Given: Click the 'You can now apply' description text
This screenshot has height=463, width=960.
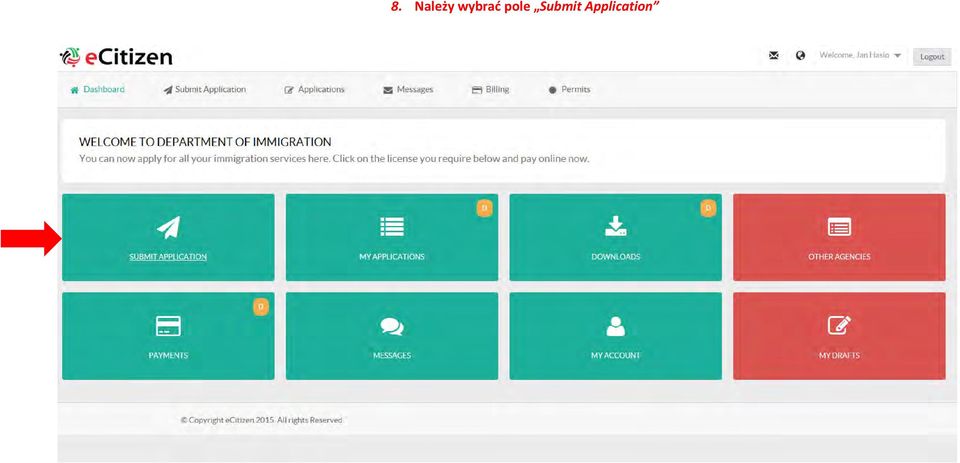Looking at the screenshot, I should 334,159.
